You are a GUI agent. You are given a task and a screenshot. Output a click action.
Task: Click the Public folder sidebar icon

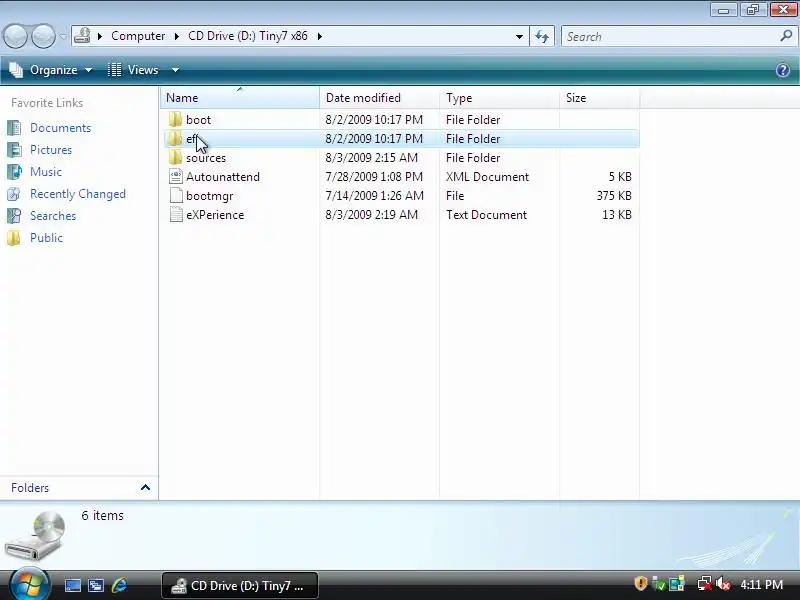pyautogui.click(x=14, y=238)
